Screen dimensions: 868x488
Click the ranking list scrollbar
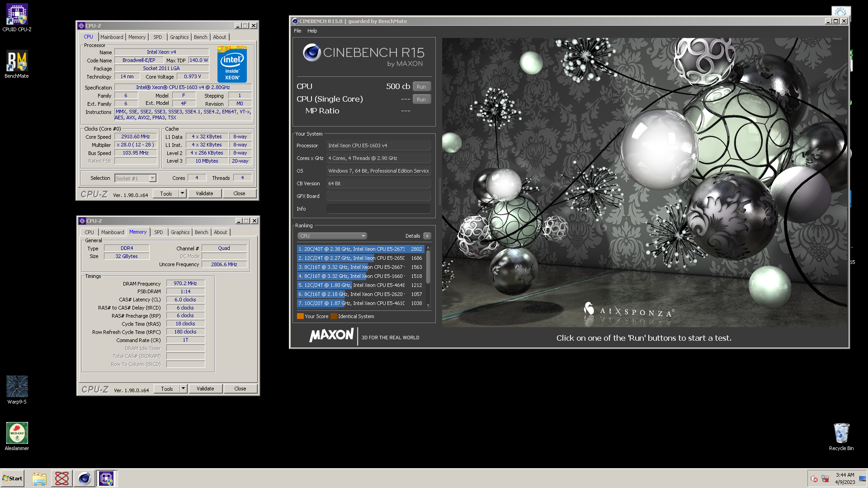[428, 277]
